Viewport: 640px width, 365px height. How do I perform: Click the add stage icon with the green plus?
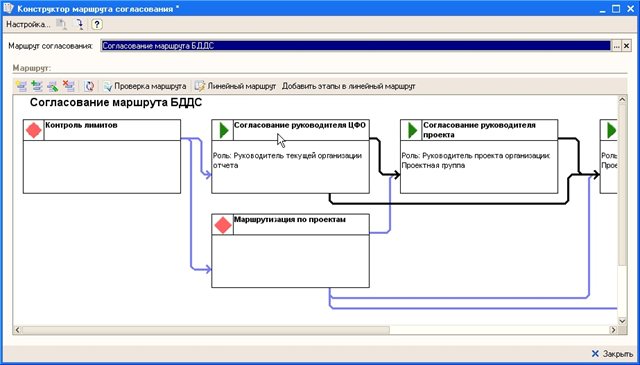pyautogui.click(x=37, y=86)
